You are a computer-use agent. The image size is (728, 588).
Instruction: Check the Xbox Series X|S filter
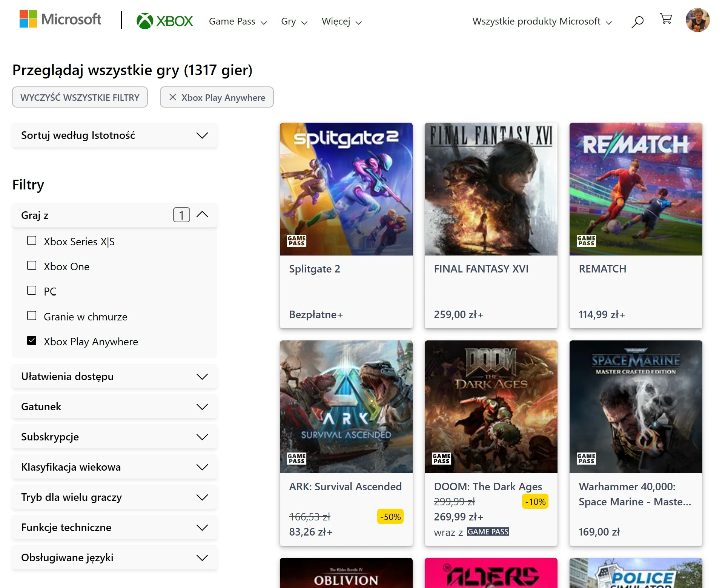point(32,241)
